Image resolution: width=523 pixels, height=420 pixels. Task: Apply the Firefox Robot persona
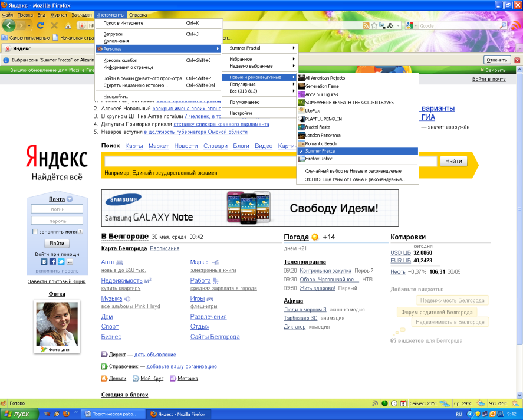tap(357, 159)
